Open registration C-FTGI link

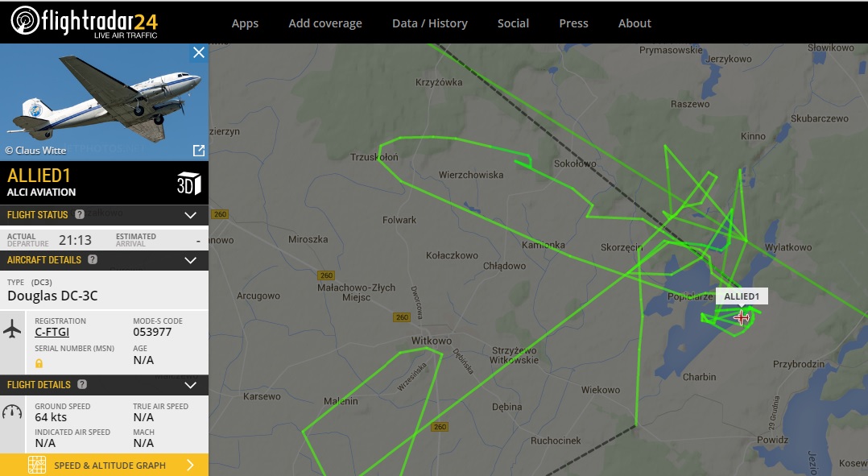52,332
